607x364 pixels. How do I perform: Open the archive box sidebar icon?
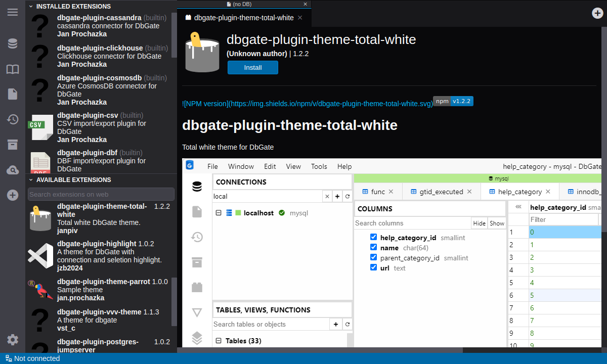13,145
